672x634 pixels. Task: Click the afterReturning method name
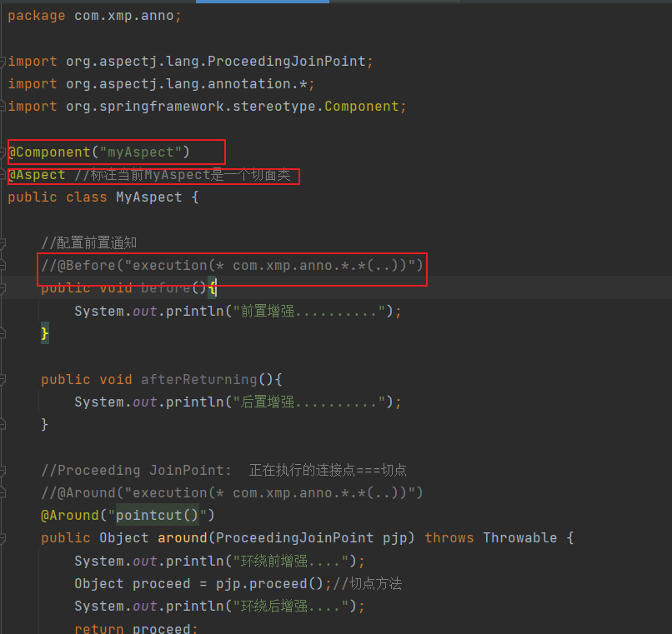(199, 380)
